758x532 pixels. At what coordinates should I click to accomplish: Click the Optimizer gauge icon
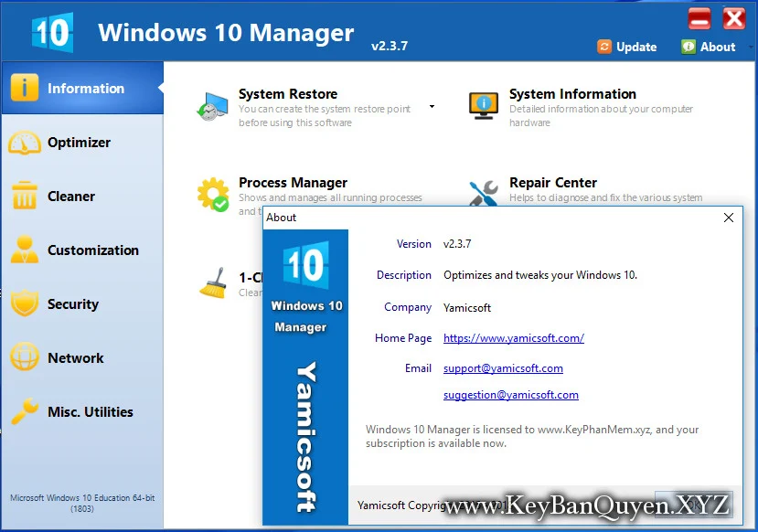[24, 143]
